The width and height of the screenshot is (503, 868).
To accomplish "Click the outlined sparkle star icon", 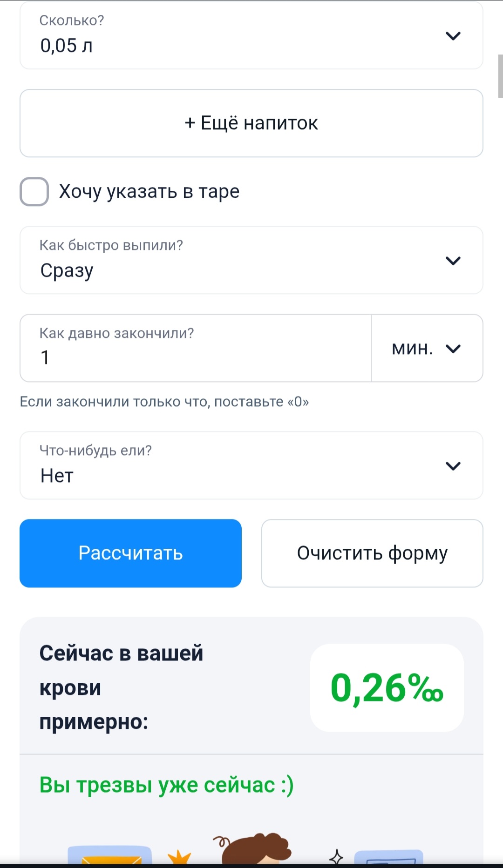I will [x=336, y=856].
